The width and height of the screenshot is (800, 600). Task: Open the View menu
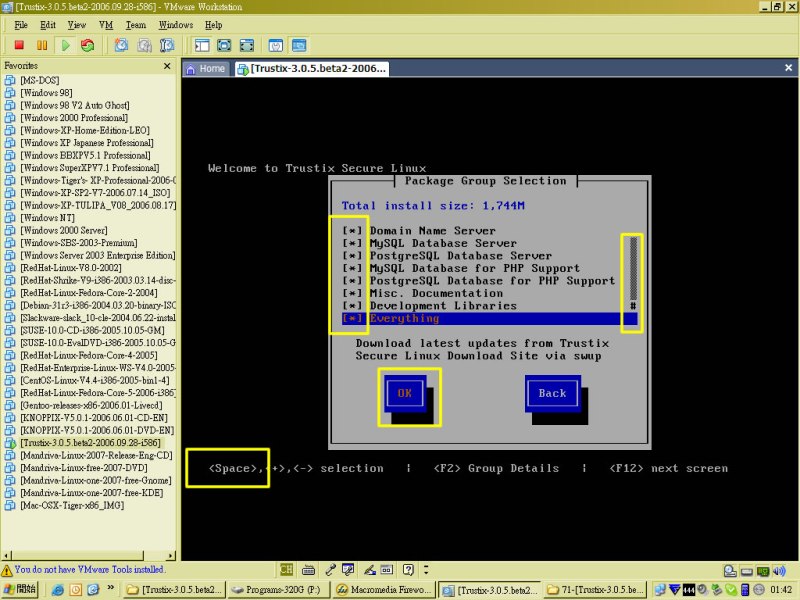pyautogui.click(x=77, y=25)
